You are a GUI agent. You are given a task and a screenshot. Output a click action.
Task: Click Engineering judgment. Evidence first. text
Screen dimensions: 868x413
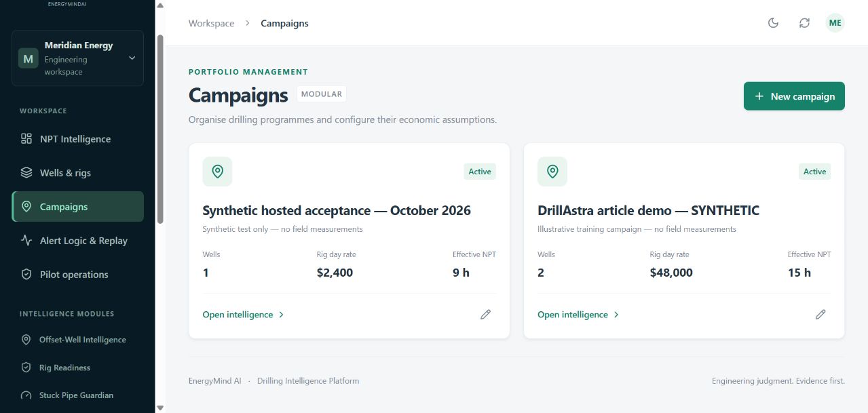coord(778,381)
